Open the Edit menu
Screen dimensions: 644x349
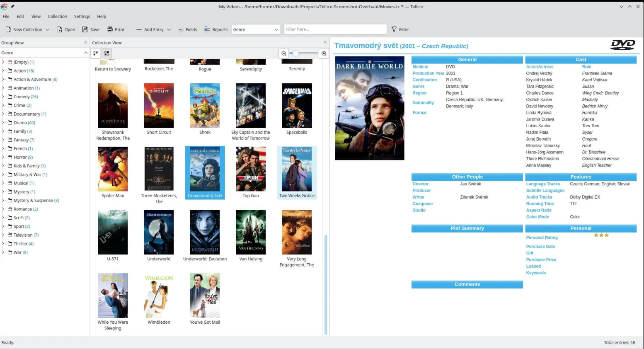pyautogui.click(x=20, y=17)
